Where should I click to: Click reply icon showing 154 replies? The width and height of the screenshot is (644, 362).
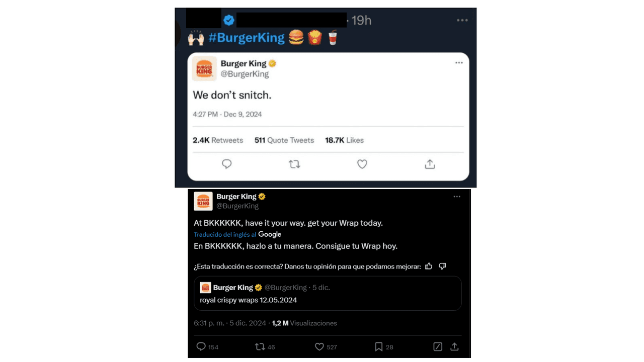click(x=201, y=346)
